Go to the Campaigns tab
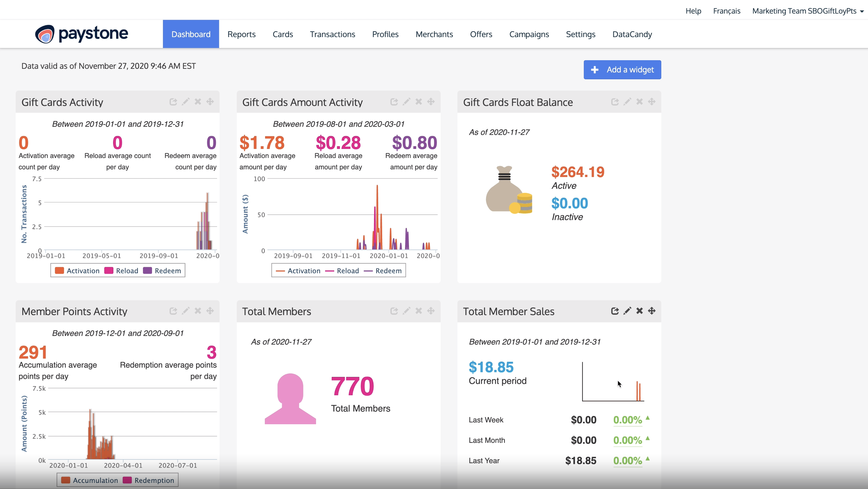Viewport: 868px width, 489px height. (529, 34)
